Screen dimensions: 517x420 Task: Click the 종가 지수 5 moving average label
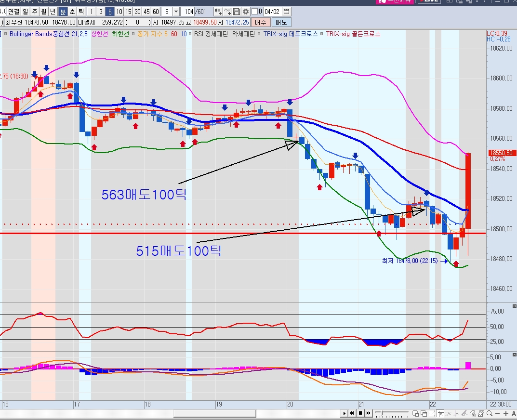click(152, 34)
